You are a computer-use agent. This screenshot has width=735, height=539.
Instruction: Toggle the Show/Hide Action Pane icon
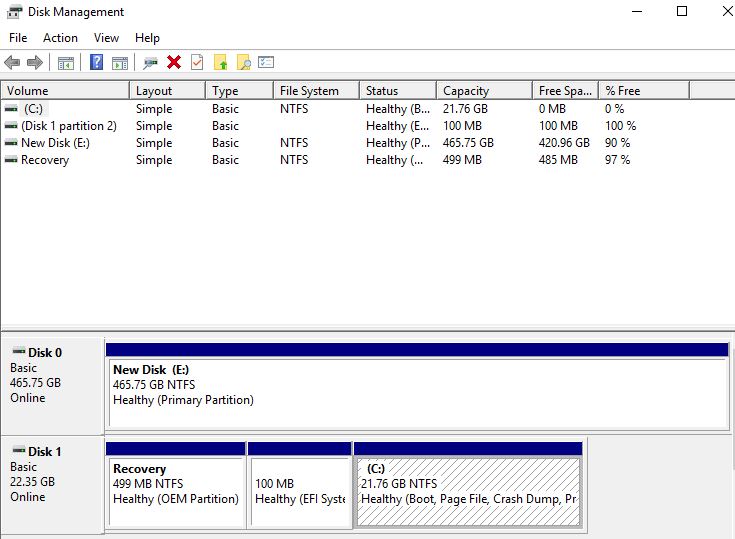click(x=120, y=62)
